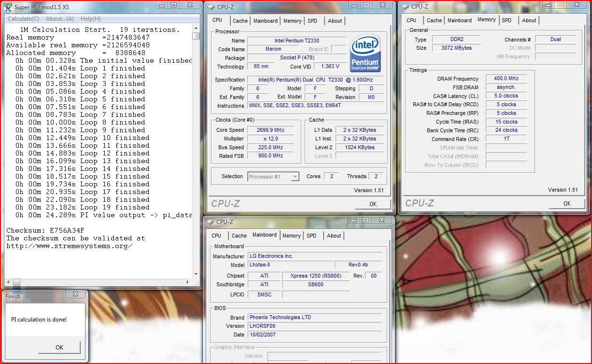Click the Code Name field Merom
This screenshot has width=592, height=364.
click(273, 49)
